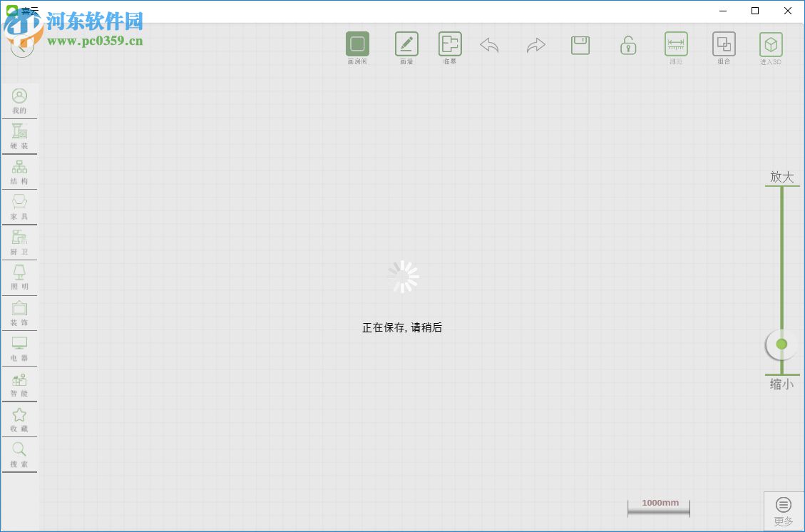Open the 临摹 trace floorplan tool
The image size is (805, 532).
[x=450, y=48]
